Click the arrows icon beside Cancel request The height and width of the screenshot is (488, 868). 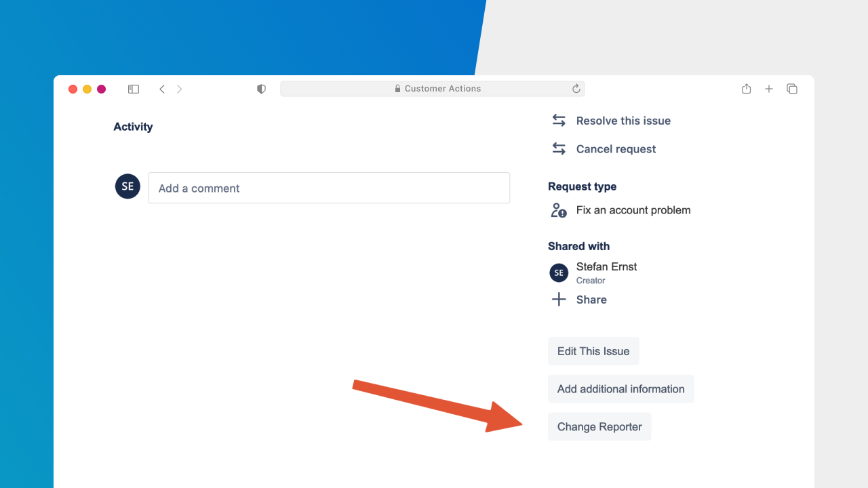pos(559,148)
